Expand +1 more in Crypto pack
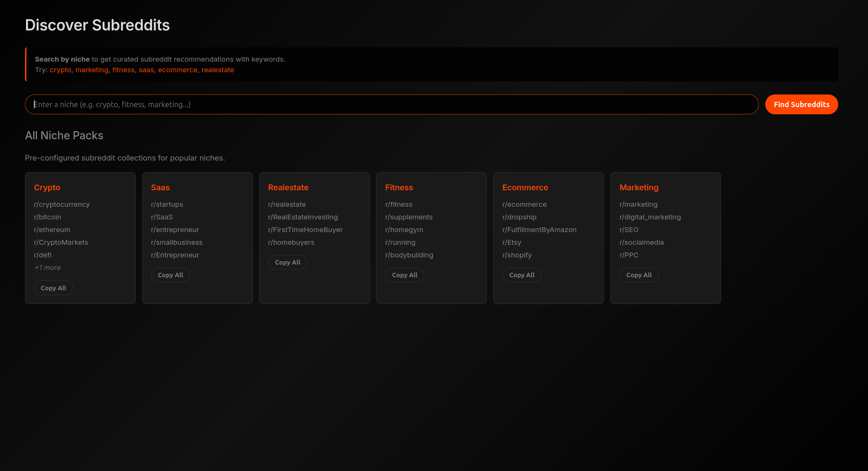Screen dimensions: 868x471 point(47,268)
